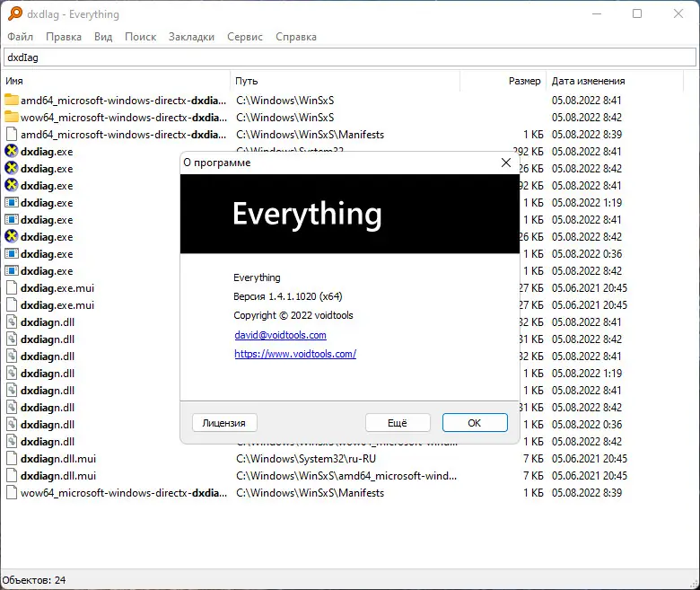
Task: Click icon of dxdiagn.dll dated 05.08.2022 0:36
Action: [x=12, y=424]
